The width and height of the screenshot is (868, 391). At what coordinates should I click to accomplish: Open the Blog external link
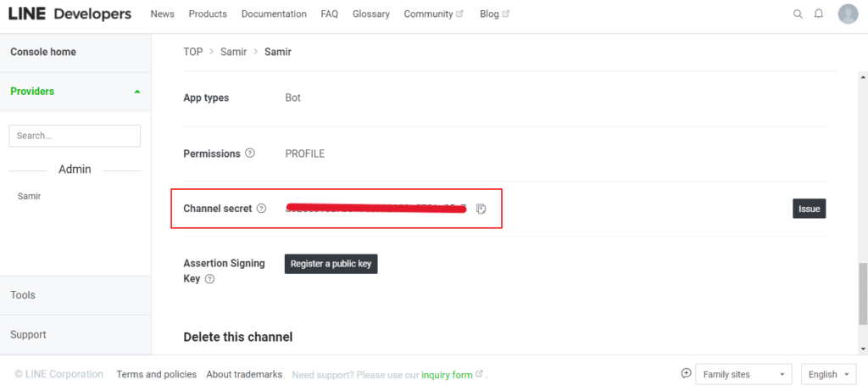click(494, 14)
